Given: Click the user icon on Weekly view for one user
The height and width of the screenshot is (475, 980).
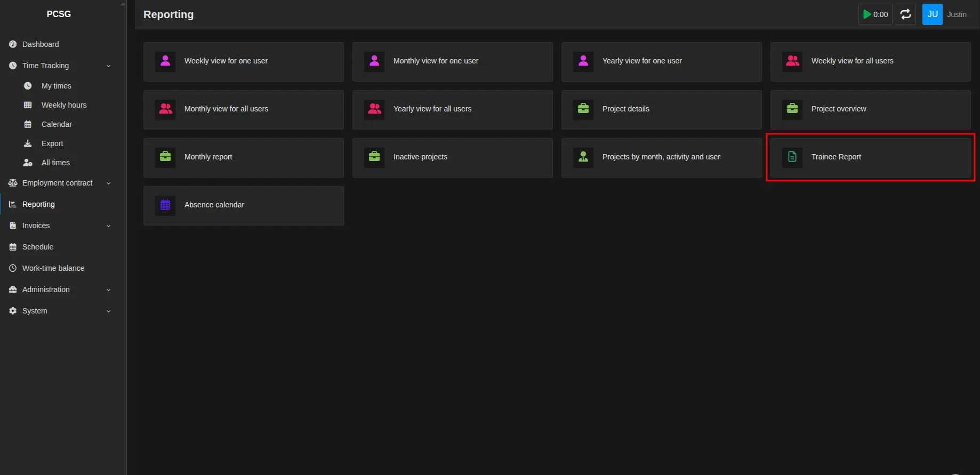Looking at the screenshot, I should pyautogui.click(x=165, y=61).
